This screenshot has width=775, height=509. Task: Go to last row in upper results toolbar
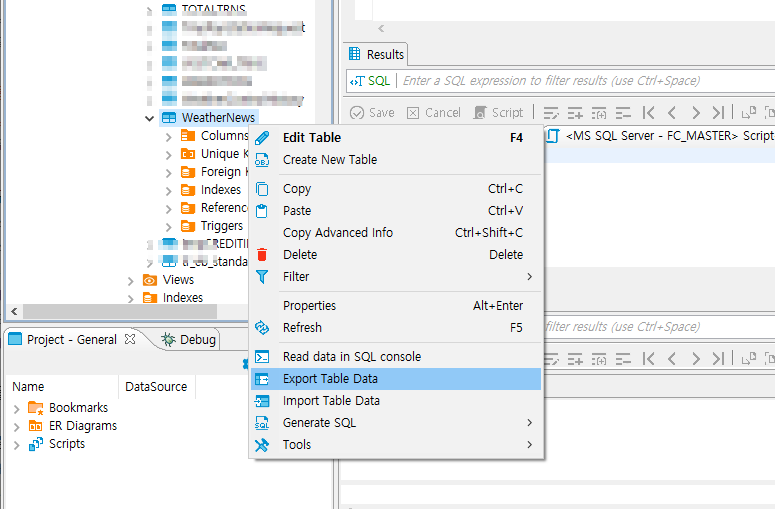[x=718, y=113]
